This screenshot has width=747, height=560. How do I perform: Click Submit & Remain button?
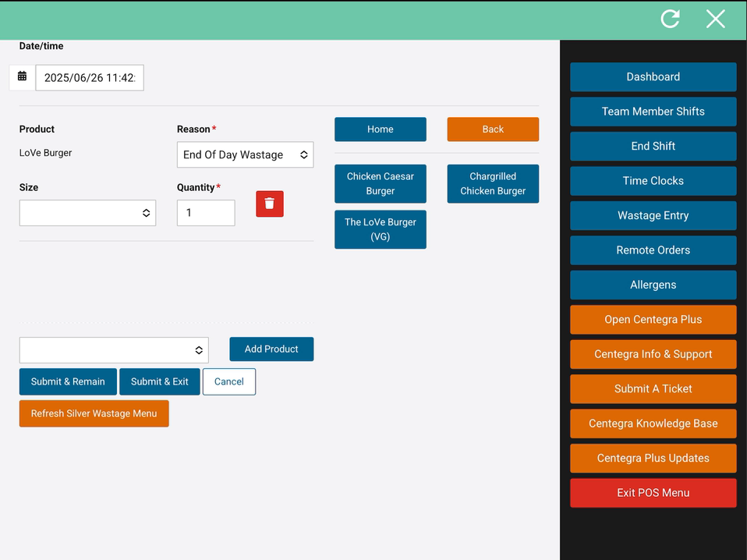pyautogui.click(x=68, y=381)
